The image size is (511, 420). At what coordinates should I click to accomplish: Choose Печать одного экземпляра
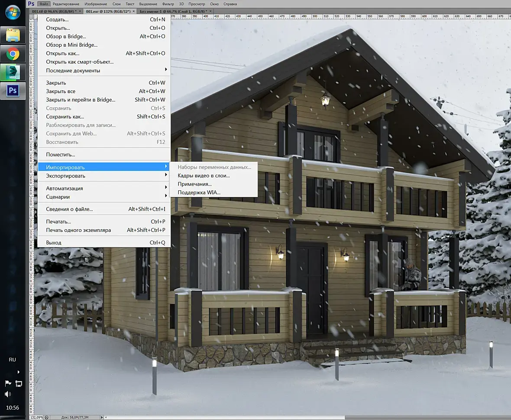104,230
